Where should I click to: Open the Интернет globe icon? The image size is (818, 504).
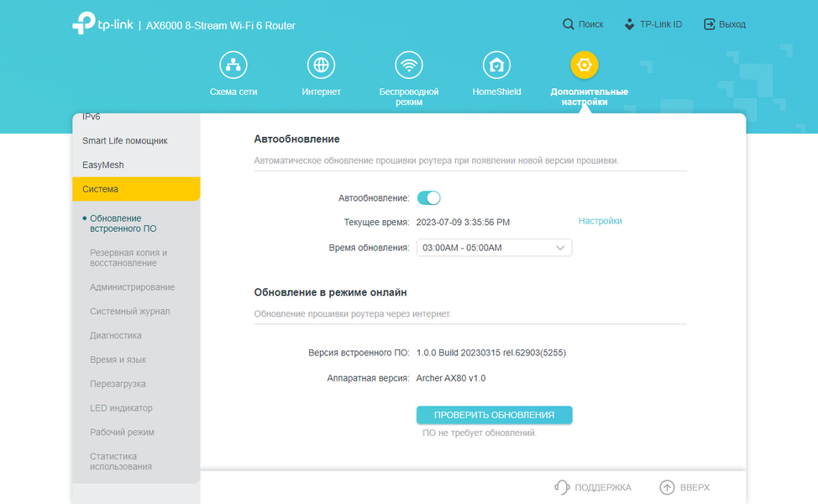pyautogui.click(x=321, y=66)
